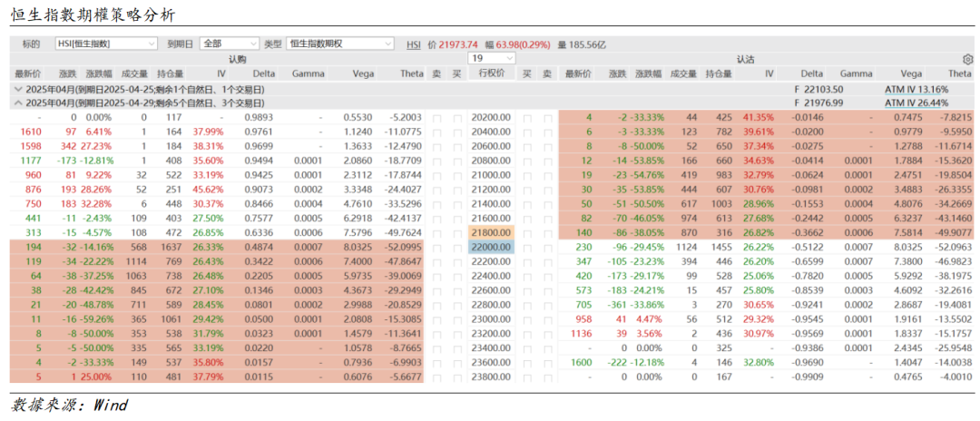
Task: Click HSI price value 21973.74
Action: click(x=458, y=44)
